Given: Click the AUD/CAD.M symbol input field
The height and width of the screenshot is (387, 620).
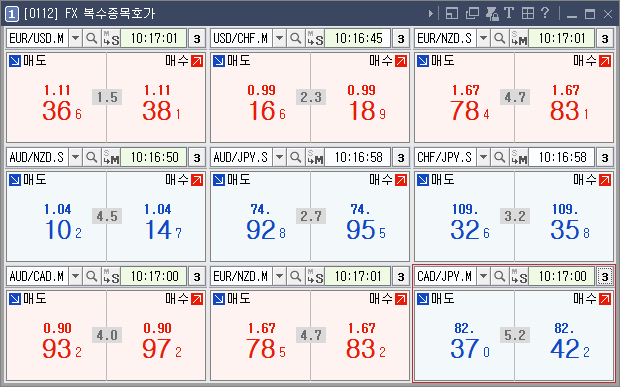Looking at the screenshot, I should [x=38, y=276].
